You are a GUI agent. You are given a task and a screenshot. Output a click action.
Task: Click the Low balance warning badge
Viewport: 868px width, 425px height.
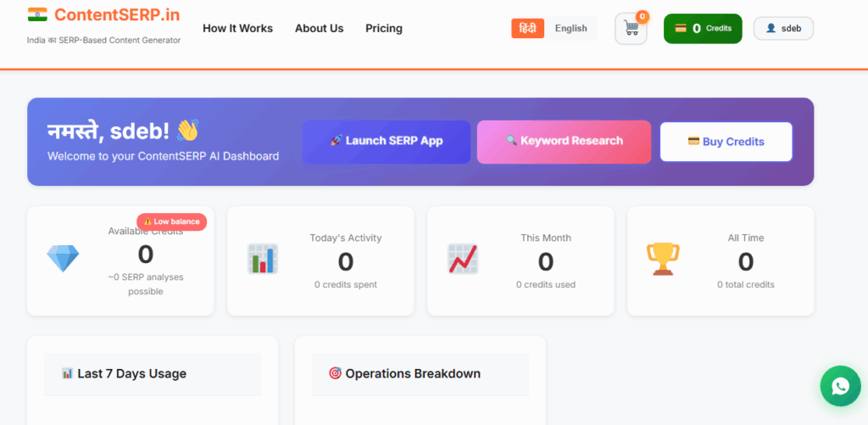(171, 221)
